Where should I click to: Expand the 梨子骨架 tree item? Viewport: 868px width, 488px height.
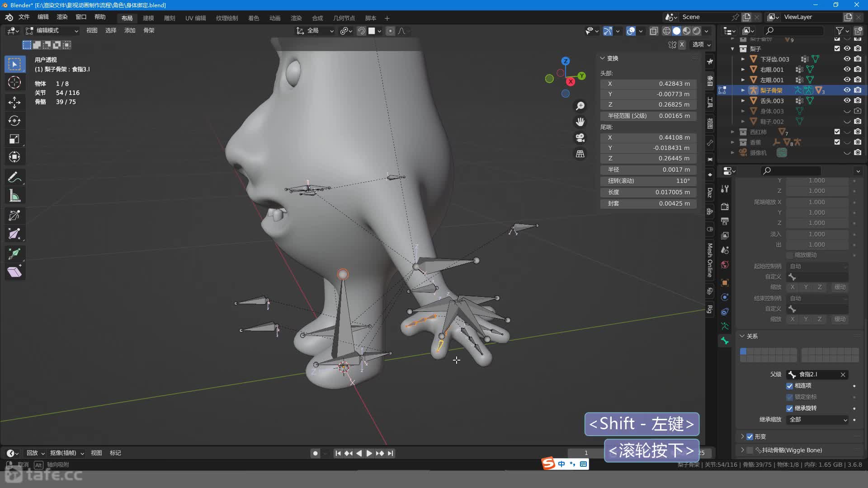click(743, 90)
